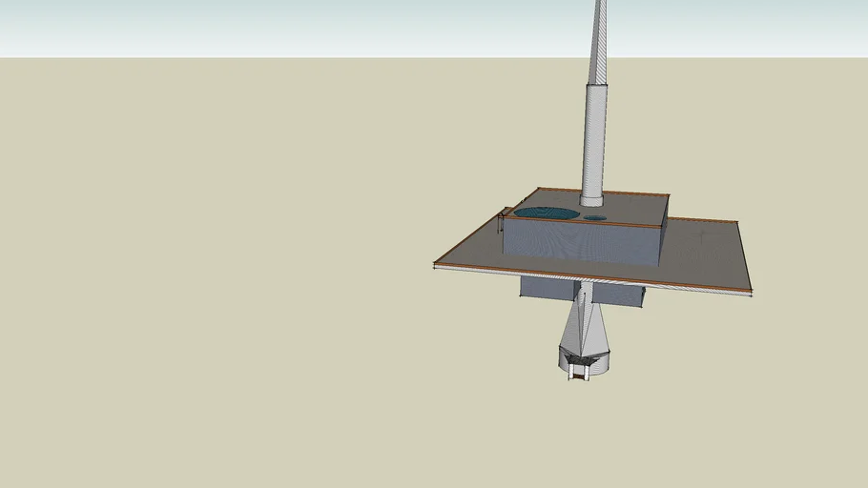Click the platform's front right corner
The image size is (868, 488).
tap(750, 291)
